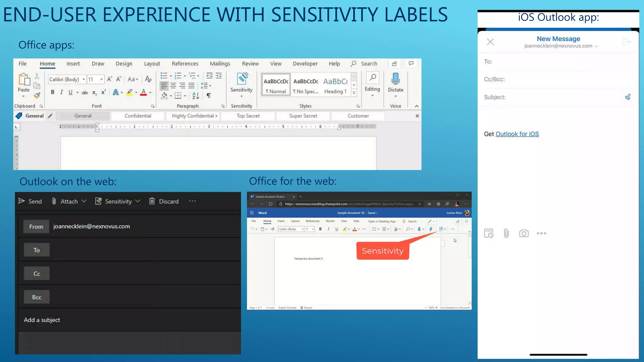This screenshot has width=644, height=362.
Task: Open font color dropdown arrow
Action: [x=151, y=92]
